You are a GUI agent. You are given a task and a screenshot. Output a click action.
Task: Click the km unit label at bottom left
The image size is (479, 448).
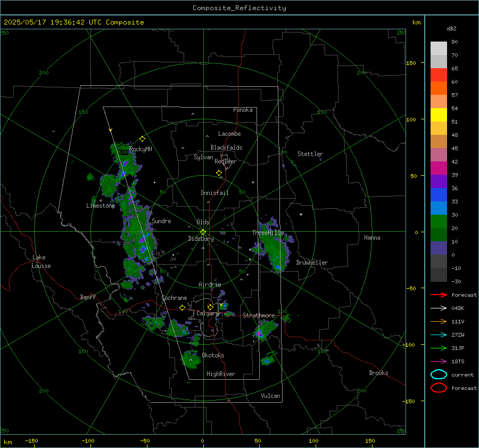point(8,442)
